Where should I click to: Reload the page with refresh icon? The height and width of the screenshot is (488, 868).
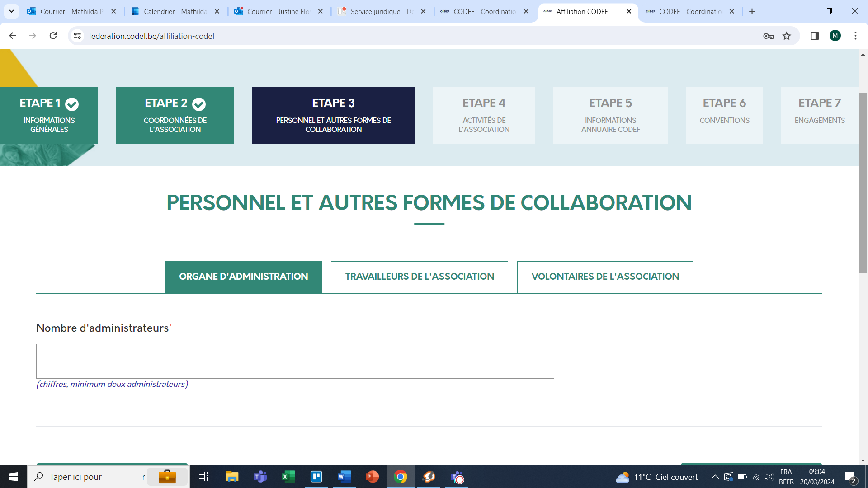[x=53, y=36]
